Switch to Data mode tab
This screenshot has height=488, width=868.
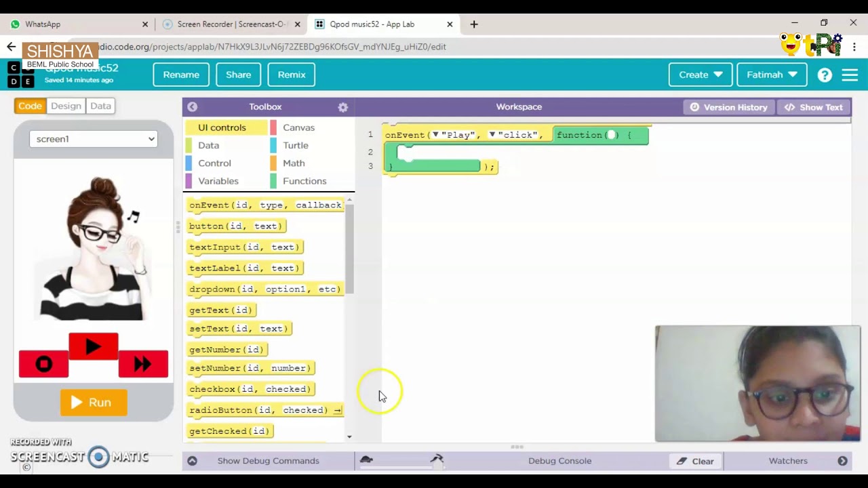(100, 106)
